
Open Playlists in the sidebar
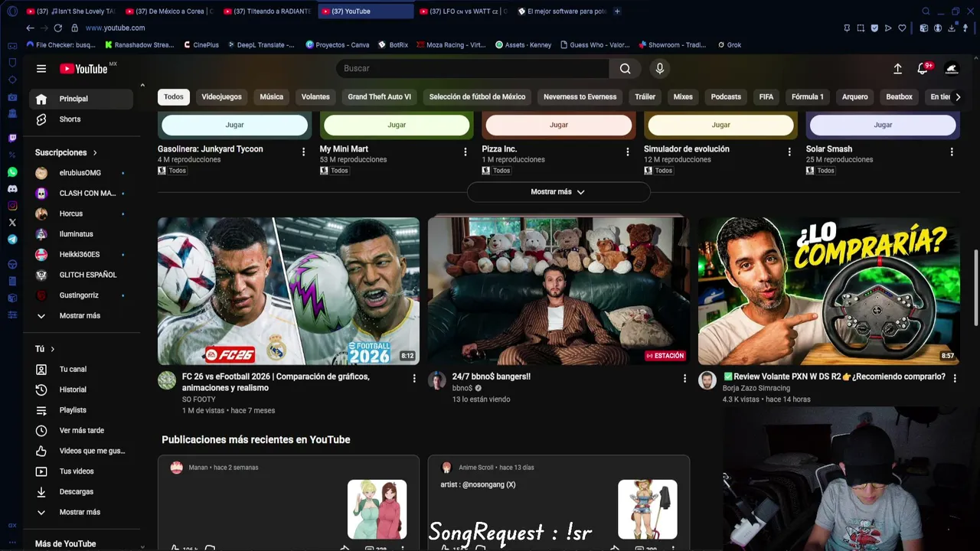point(81,411)
